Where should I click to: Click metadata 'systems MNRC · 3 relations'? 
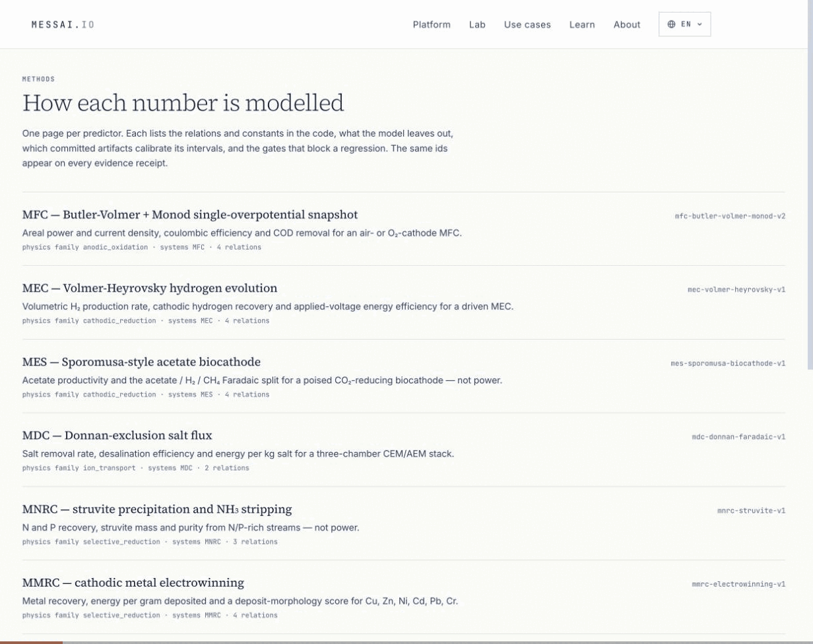pyautogui.click(x=225, y=542)
